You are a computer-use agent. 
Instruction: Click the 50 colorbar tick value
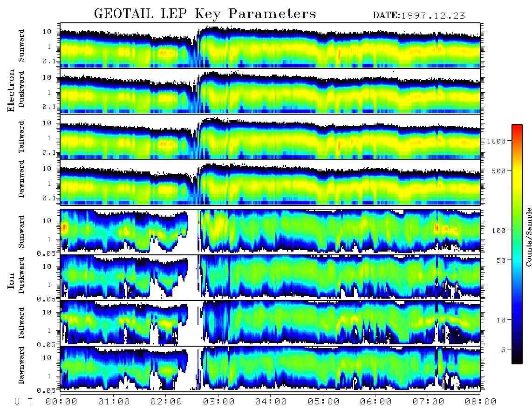click(501, 260)
